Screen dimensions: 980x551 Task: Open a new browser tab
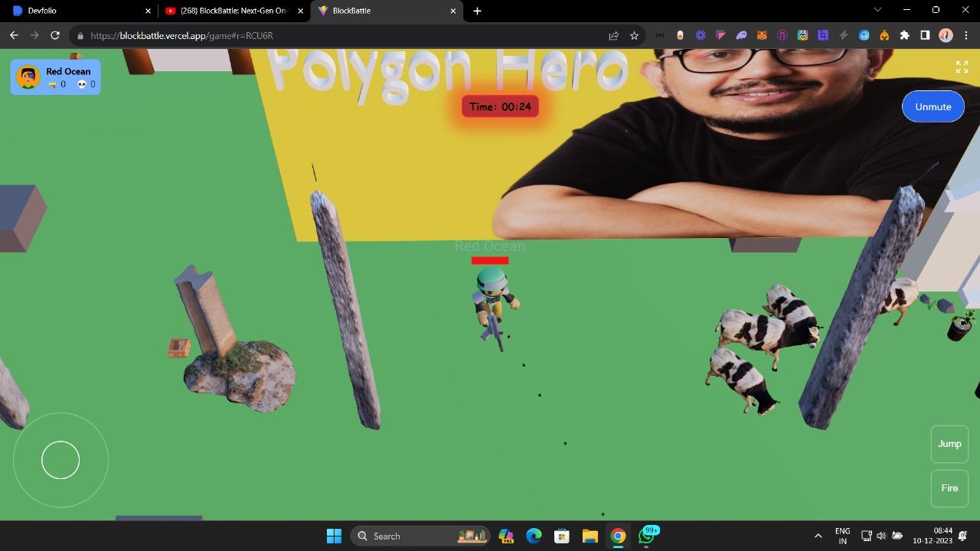pyautogui.click(x=477, y=11)
